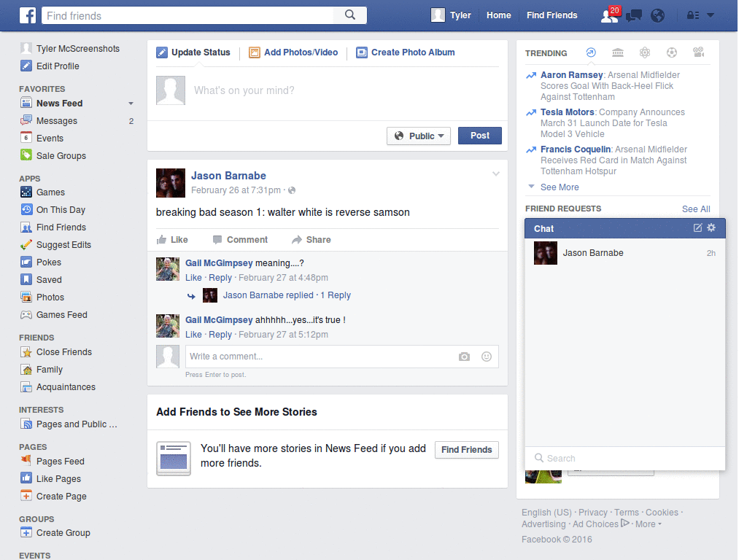Screen dimensions: 747x560
Task: Click the Find friends search field
Action: (188, 15)
